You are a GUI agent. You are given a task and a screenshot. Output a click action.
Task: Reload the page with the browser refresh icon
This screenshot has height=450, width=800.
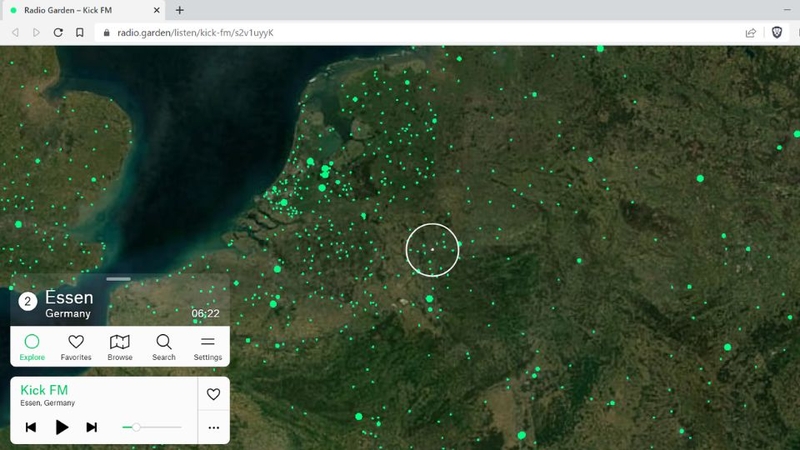click(x=58, y=33)
